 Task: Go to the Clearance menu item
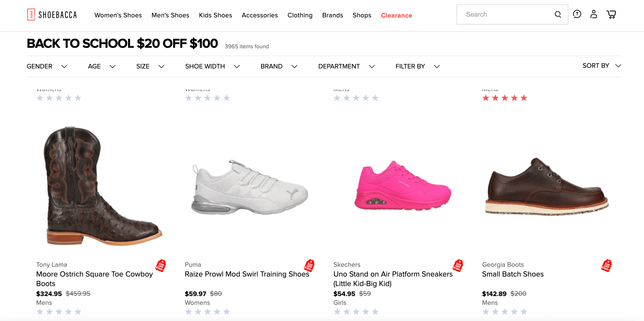pos(396,15)
